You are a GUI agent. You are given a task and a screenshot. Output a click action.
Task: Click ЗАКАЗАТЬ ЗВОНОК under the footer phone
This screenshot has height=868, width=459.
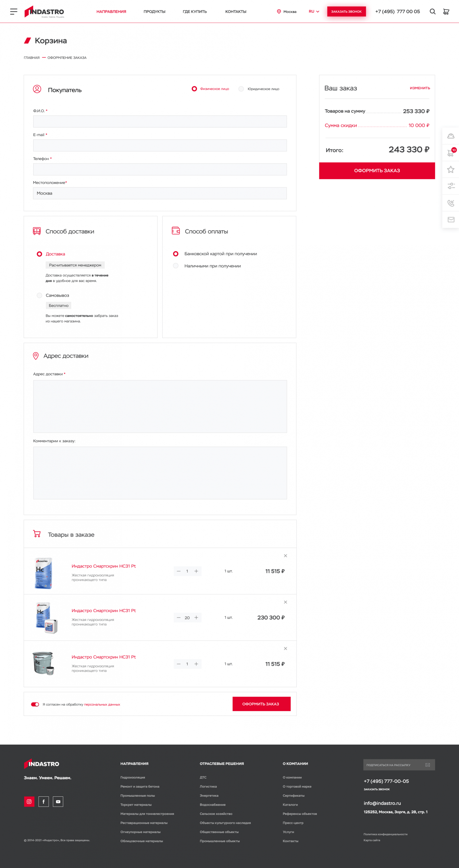click(376, 789)
